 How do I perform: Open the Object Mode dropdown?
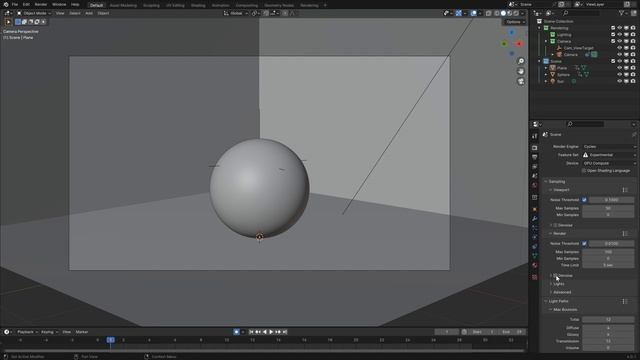pos(34,13)
